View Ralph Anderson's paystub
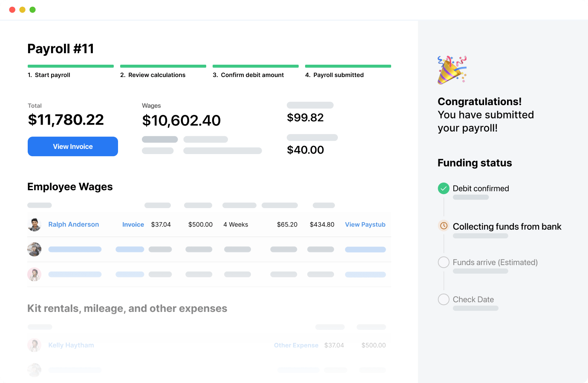The width and height of the screenshot is (588, 383). 365,224
